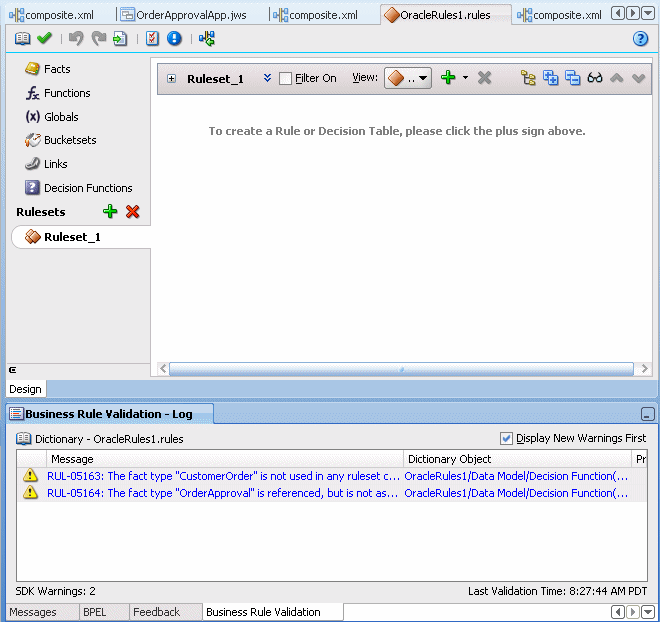The image size is (660, 622).
Task: Click the move down arrow in ruleset bar
Action: point(639,78)
